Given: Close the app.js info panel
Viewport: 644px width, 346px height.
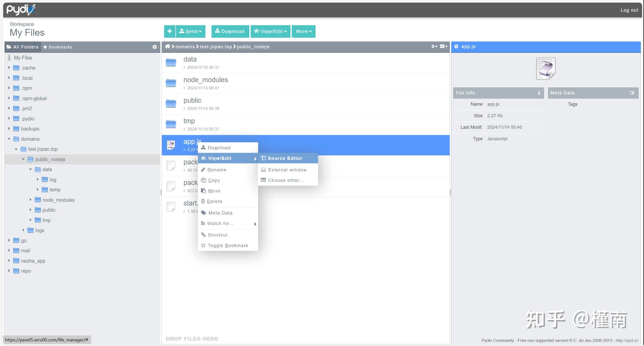Looking at the screenshot, I should [x=456, y=47].
